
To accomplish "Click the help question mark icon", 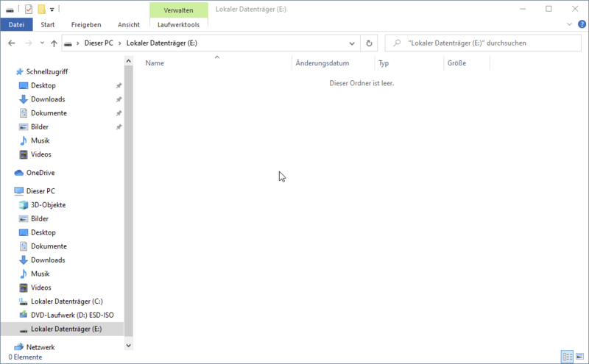I will [x=581, y=24].
